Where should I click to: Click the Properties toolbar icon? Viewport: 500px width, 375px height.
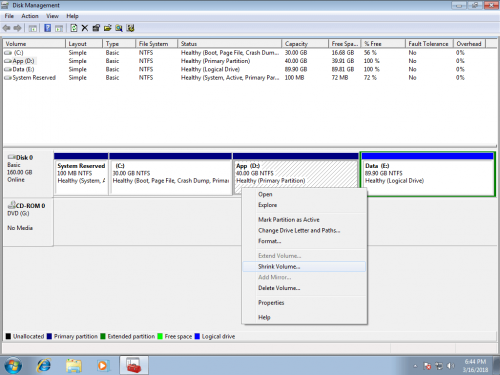pos(96,28)
